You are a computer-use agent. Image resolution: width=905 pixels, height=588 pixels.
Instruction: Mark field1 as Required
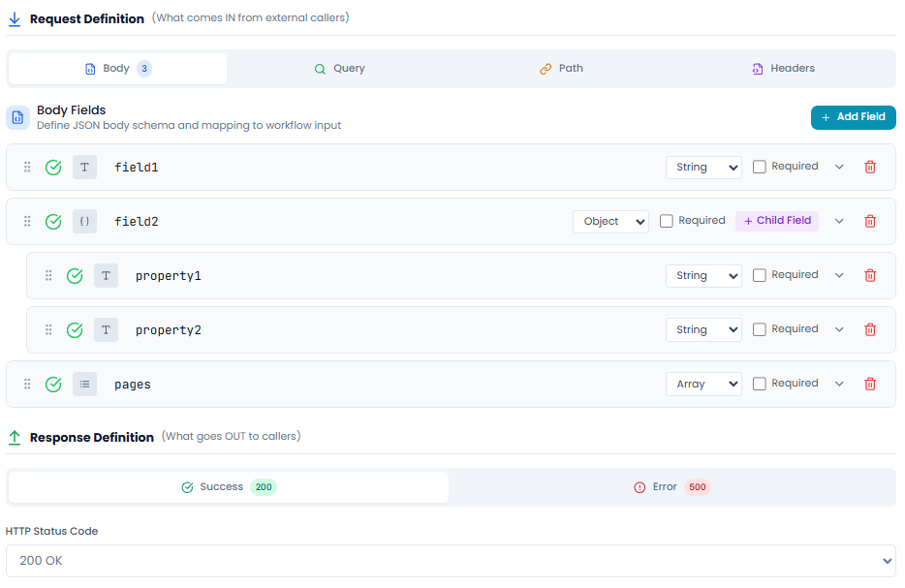(760, 167)
